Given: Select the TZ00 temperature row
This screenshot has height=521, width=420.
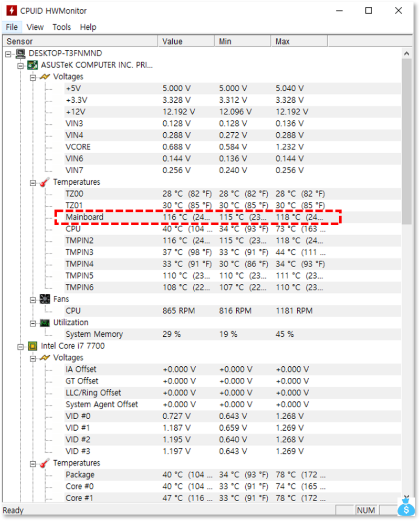Looking at the screenshot, I should (233, 194).
